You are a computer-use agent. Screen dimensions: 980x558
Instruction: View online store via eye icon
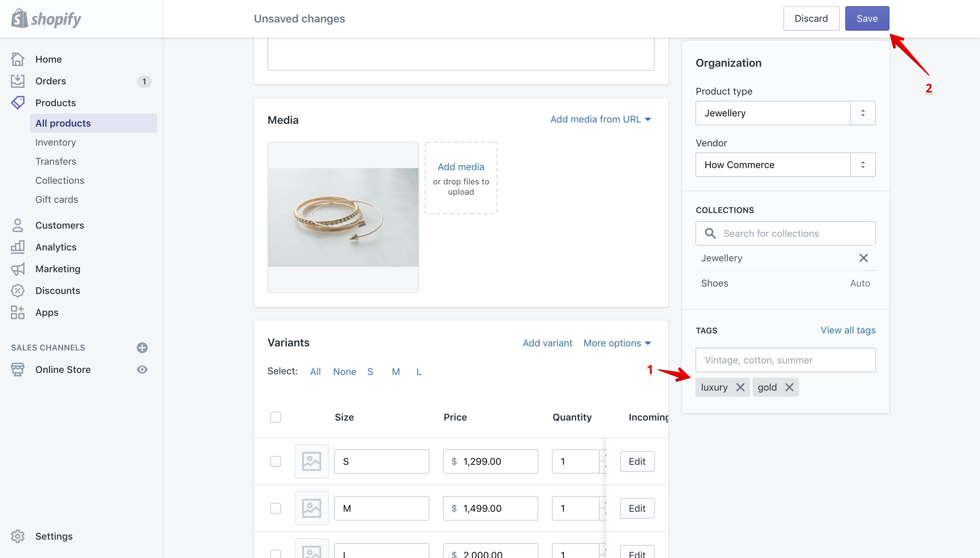tap(142, 370)
